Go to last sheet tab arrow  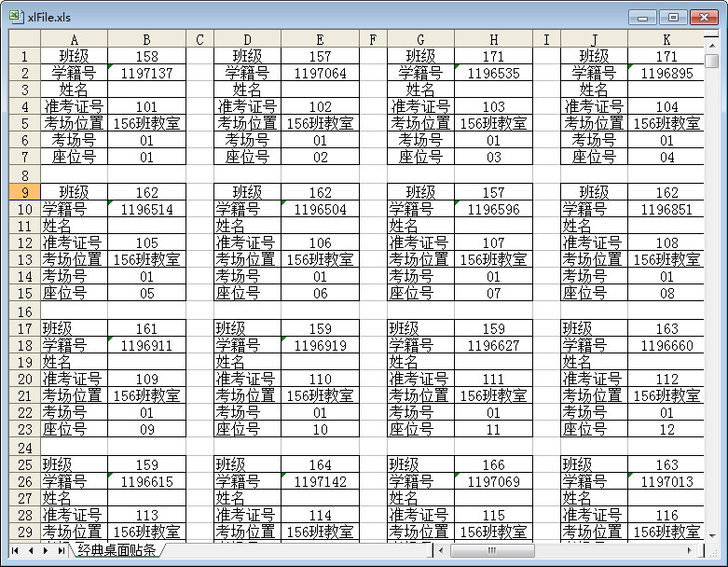pos(61,551)
